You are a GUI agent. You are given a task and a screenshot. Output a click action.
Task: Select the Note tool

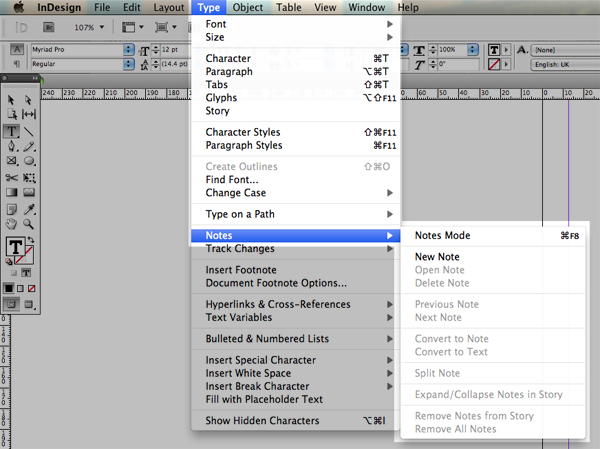(11, 209)
